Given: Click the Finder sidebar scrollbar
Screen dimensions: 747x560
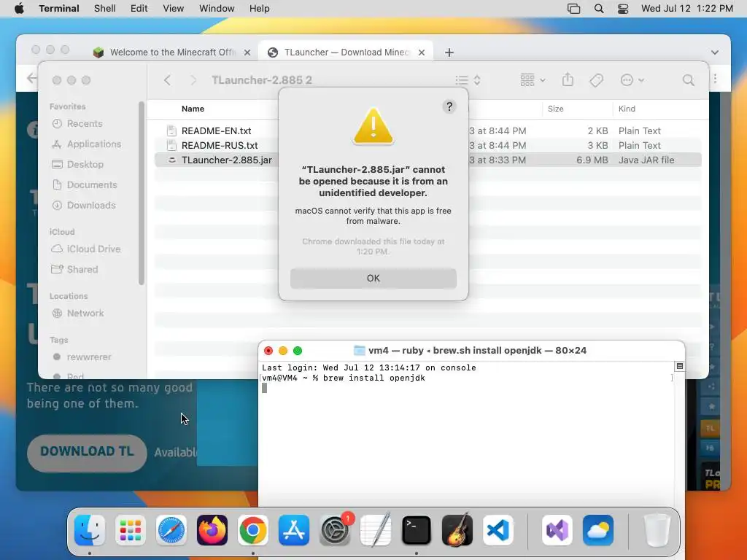Looking at the screenshot, I should 141,192.
